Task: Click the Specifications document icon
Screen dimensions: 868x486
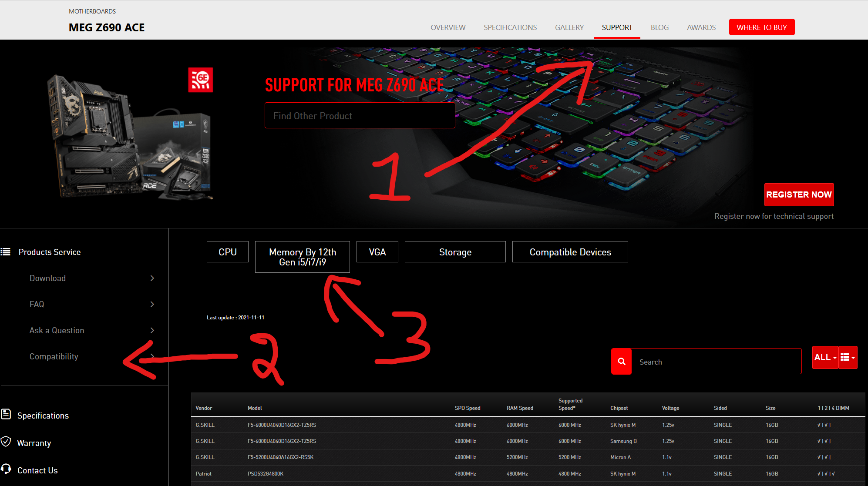Action: click(6, 414)
